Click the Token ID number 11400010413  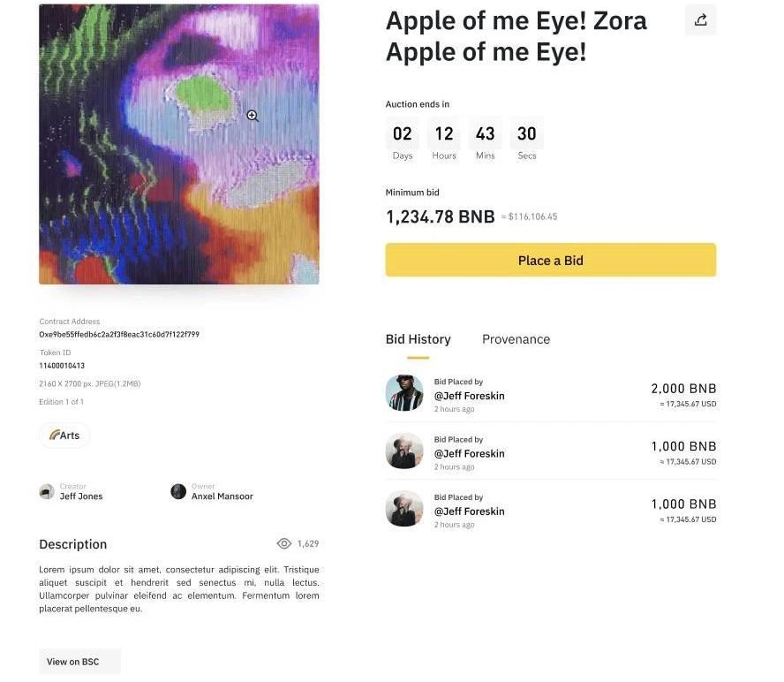coord(62,366)
